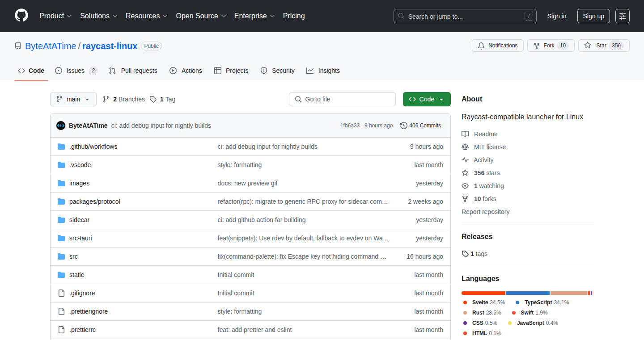Click the Releases heading link
Image resolution: width=644 pixels, height=340 pixels.
click(477, 236)
